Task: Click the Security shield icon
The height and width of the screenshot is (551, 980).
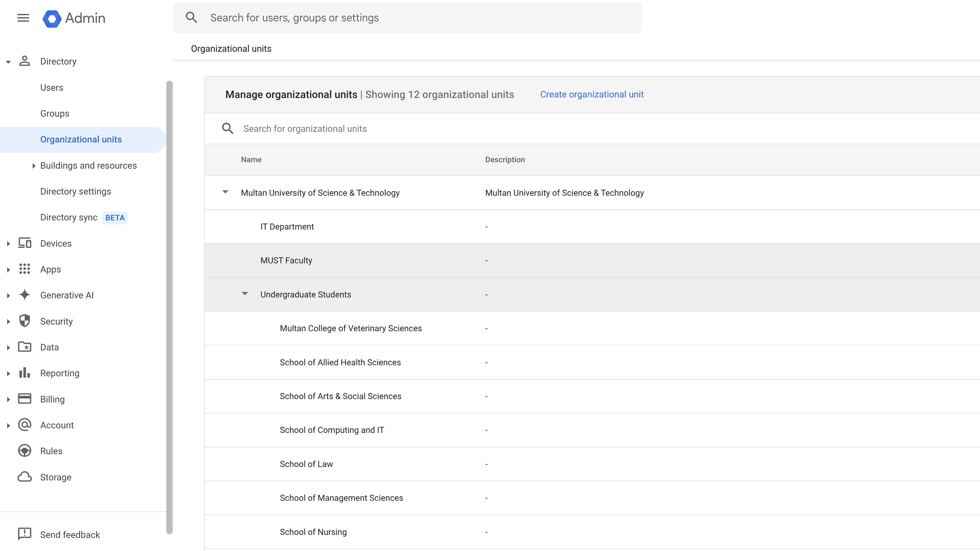Action: (x=25, y=321)
